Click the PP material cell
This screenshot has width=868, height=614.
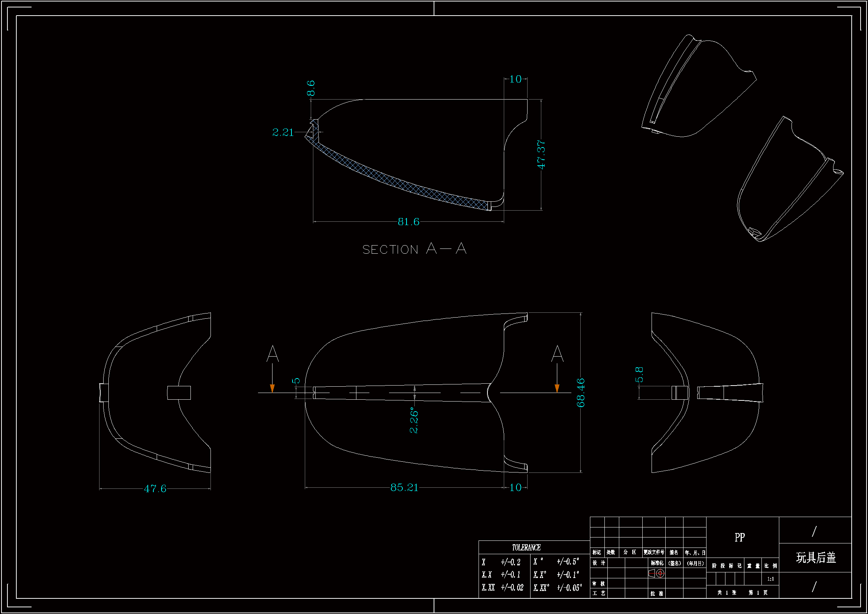740,537
